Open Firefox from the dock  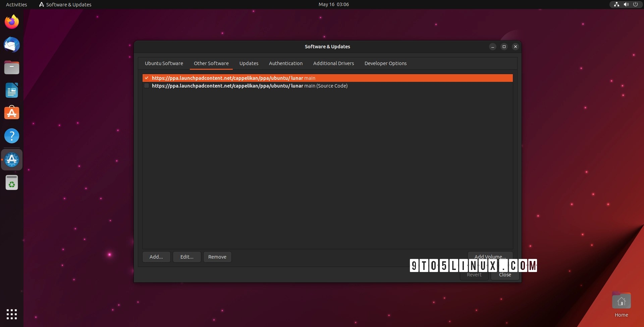coord(12,22)
